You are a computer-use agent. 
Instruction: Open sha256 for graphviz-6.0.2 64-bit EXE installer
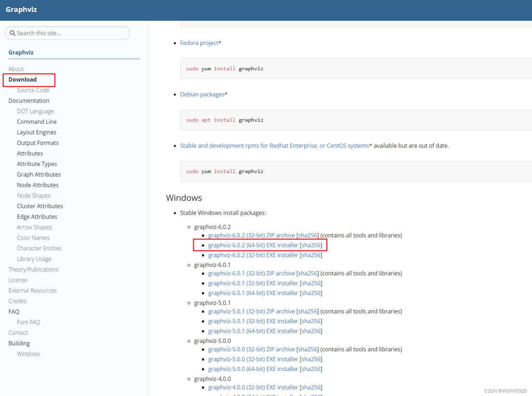click(x=311, y=245)
